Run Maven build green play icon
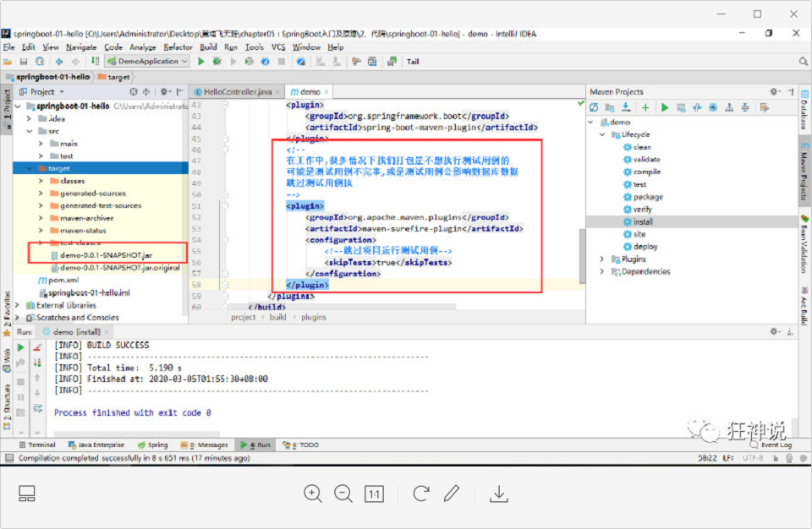Image resolution: width=812 pixels, height=529 pixels. [665, 107]
